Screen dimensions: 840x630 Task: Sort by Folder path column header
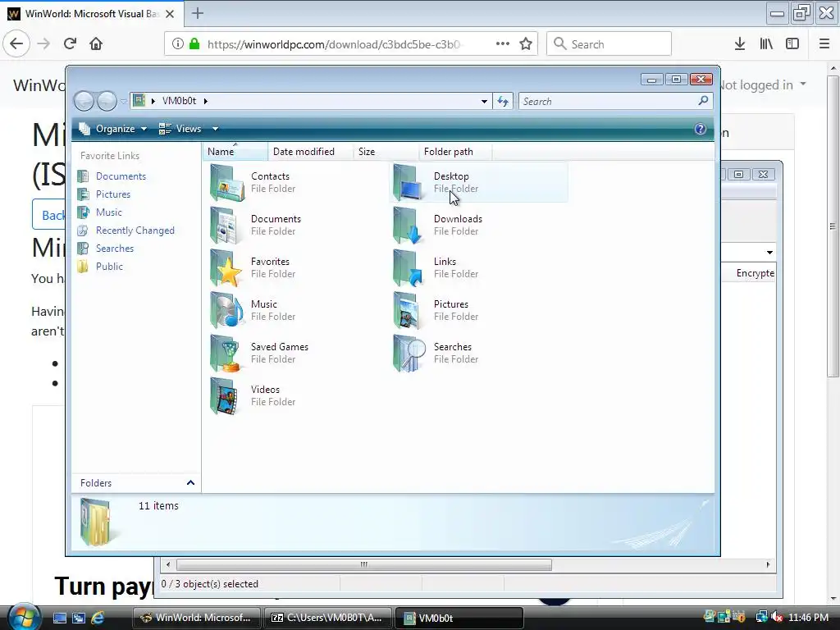pyautogui.click(x=455, y=152)
